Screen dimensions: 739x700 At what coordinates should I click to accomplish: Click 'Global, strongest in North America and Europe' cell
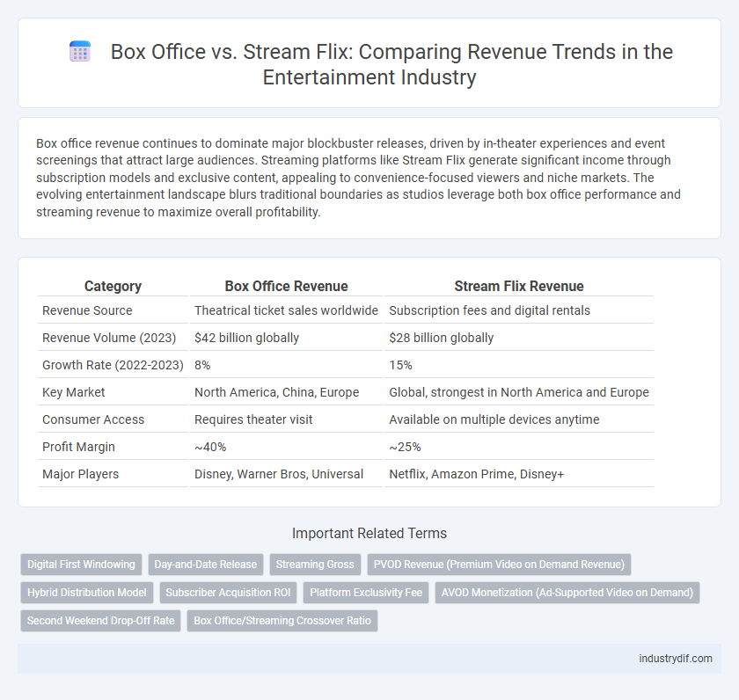(x=519, y=392)
